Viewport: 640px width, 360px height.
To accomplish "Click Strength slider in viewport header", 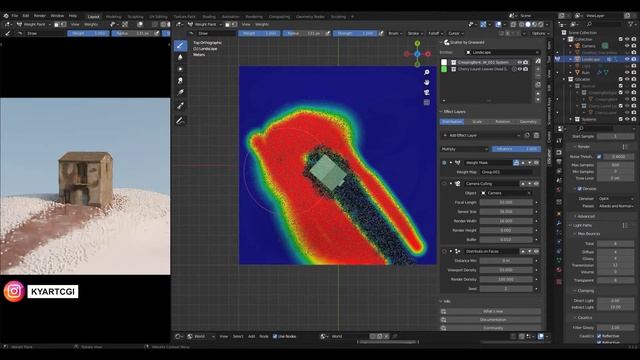I will pos(355,33).
